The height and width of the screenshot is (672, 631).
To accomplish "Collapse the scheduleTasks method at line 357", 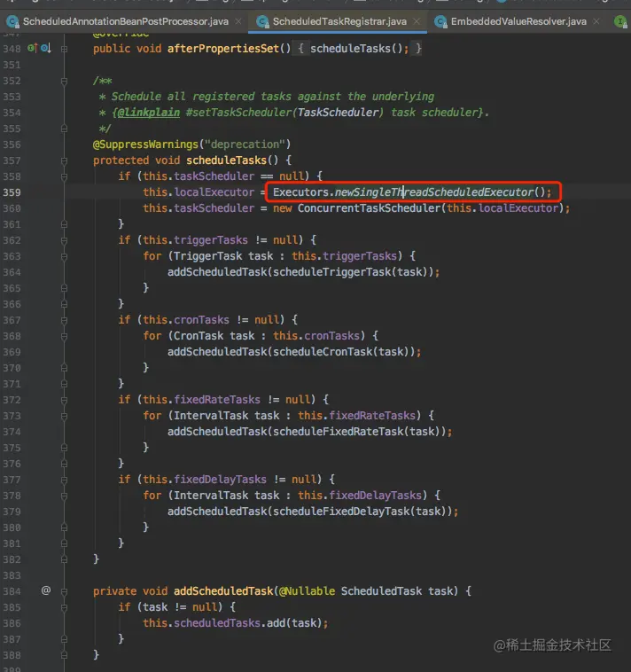I will [65, 160].
